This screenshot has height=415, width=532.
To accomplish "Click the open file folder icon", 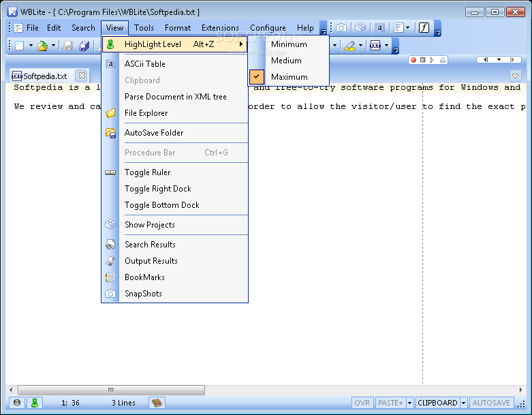I will pyautogui.click(x=43, y=46).
